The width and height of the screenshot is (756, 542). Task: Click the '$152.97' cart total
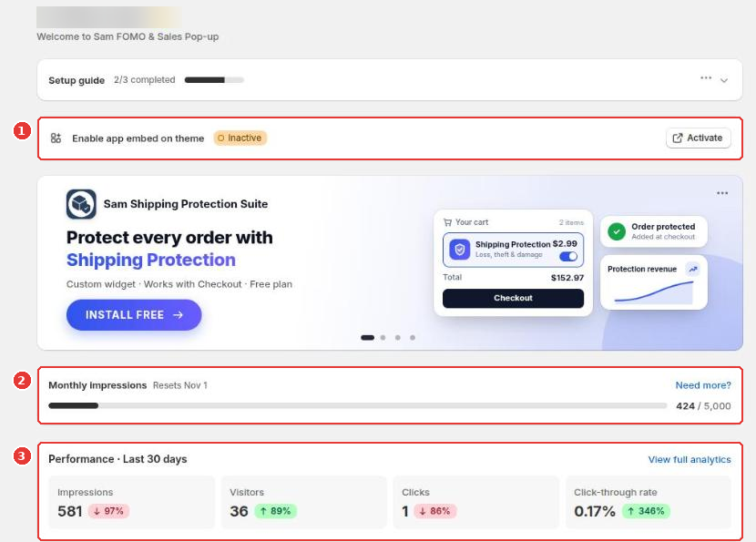click(x=567, y=278)
